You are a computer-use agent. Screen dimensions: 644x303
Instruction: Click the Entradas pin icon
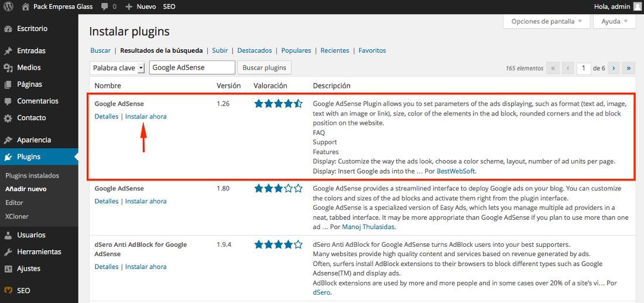[8, 51]
